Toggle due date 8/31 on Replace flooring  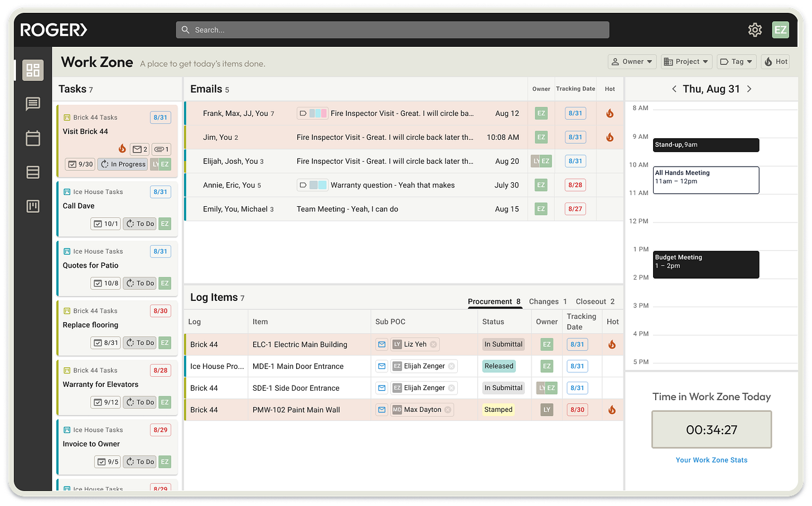tap(106, 343)
